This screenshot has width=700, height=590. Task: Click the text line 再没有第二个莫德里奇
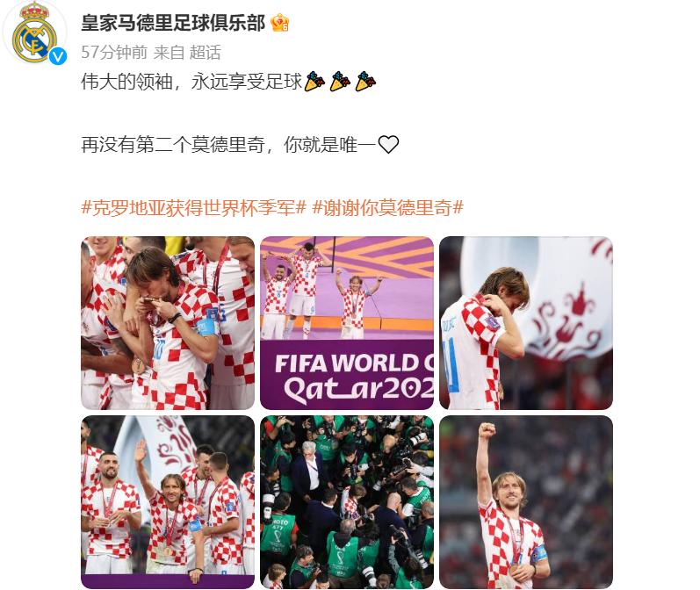coord(173,145)
